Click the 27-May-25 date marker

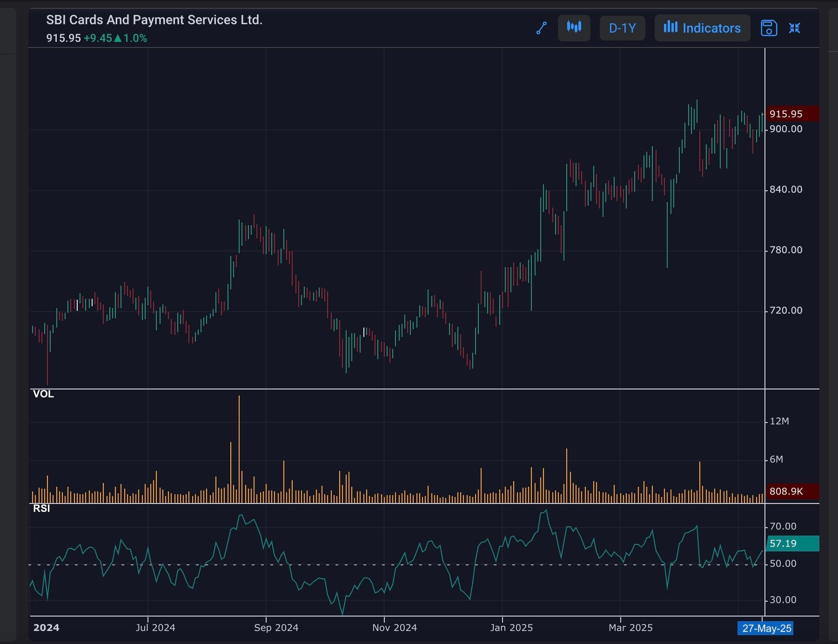click(766, 629)
